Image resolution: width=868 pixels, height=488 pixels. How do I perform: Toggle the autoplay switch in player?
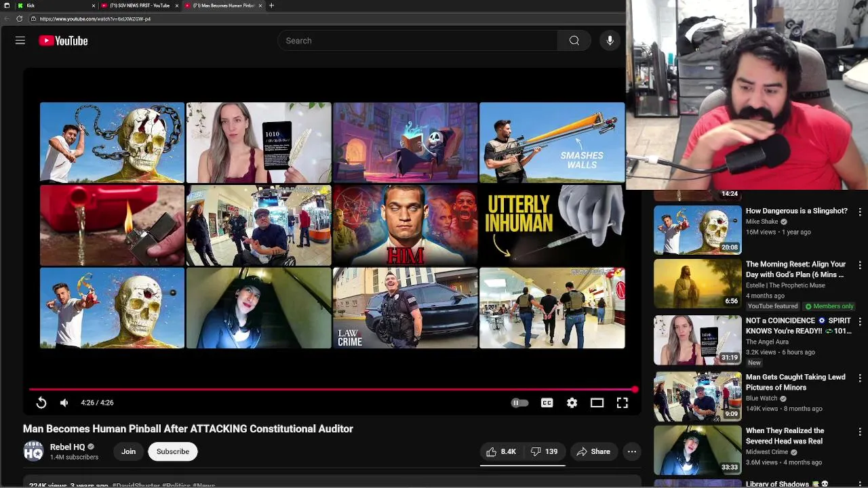(519, 403)
